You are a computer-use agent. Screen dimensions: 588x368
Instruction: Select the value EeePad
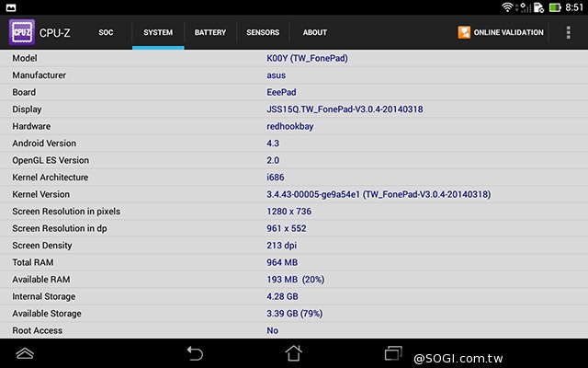[x=281, y=92]
